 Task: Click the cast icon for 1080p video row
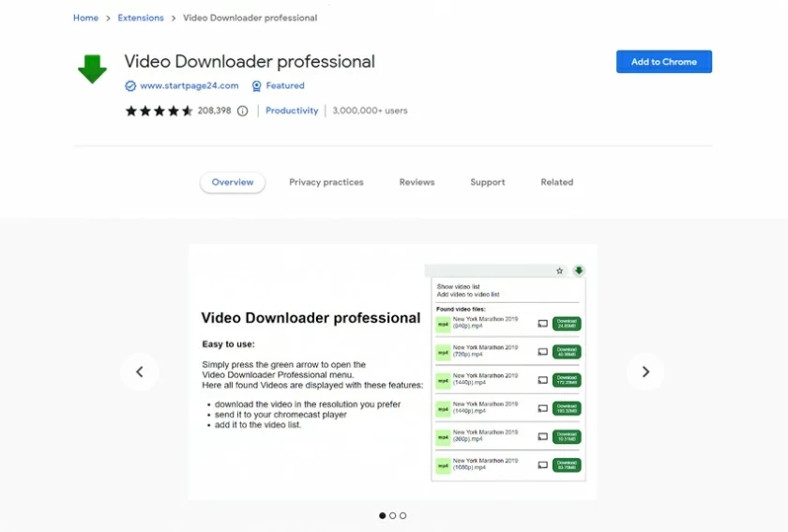point(543,465)
